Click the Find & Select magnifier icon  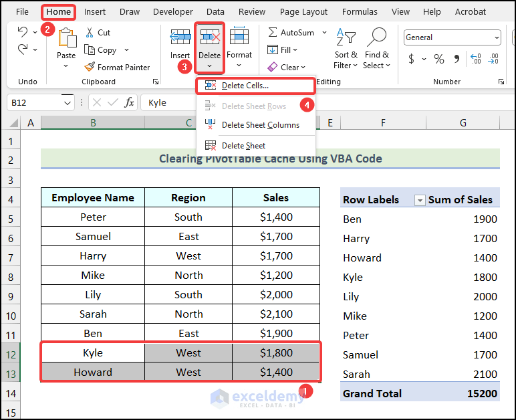[x=376, y=37]
